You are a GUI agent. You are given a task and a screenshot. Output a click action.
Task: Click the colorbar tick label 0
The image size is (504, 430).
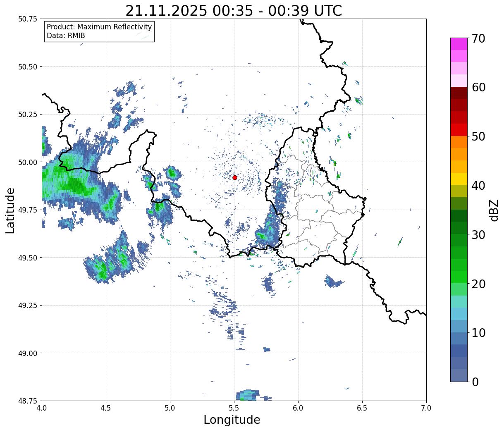click(475, 382)
